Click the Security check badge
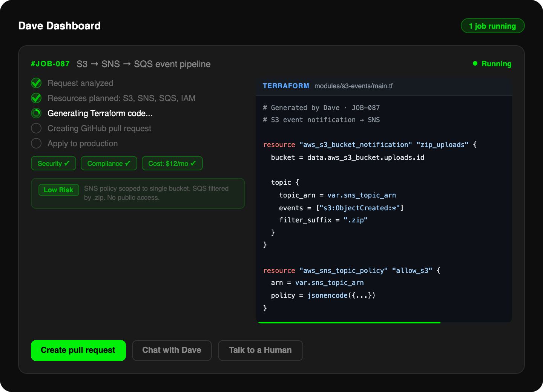The height and width of the screenshot is (392, 543). click(54, 163)
